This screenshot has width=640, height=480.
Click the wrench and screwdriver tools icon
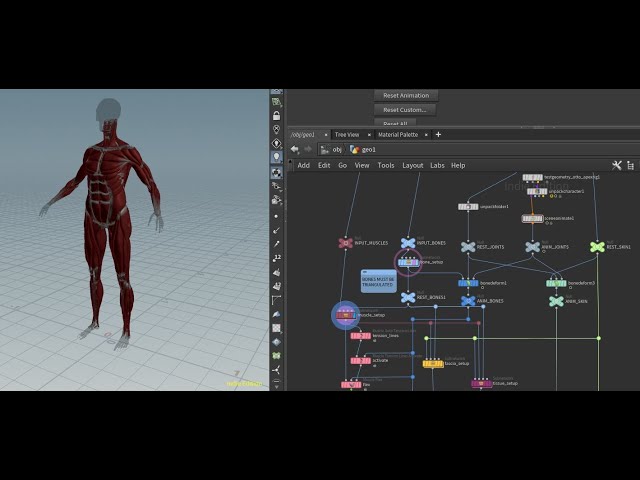[x=617, y=165]
